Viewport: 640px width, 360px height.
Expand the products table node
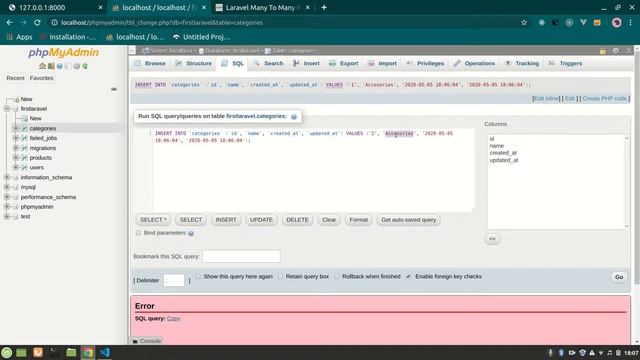click(x=16, y=158)
